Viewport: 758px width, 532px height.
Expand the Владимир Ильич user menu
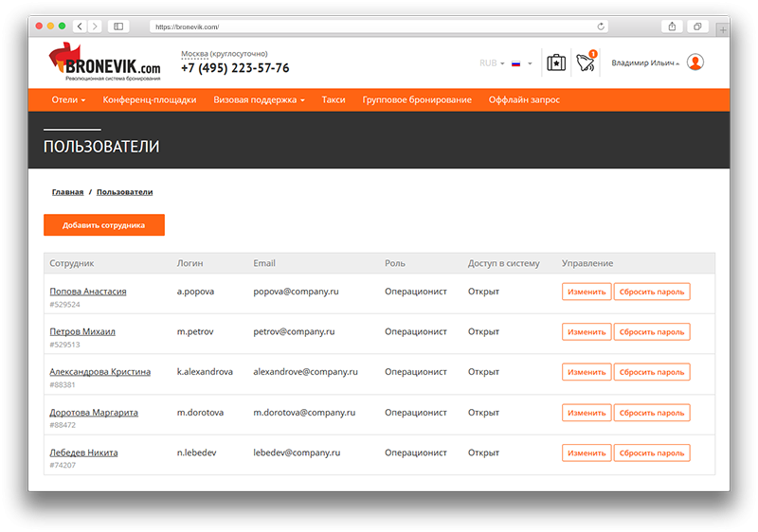click(x=645, y=62)
